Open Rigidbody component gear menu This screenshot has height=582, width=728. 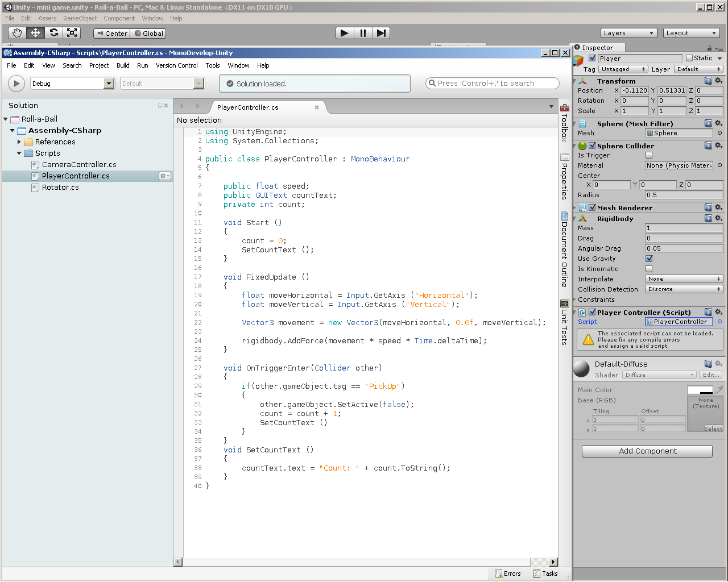point(718,218)
